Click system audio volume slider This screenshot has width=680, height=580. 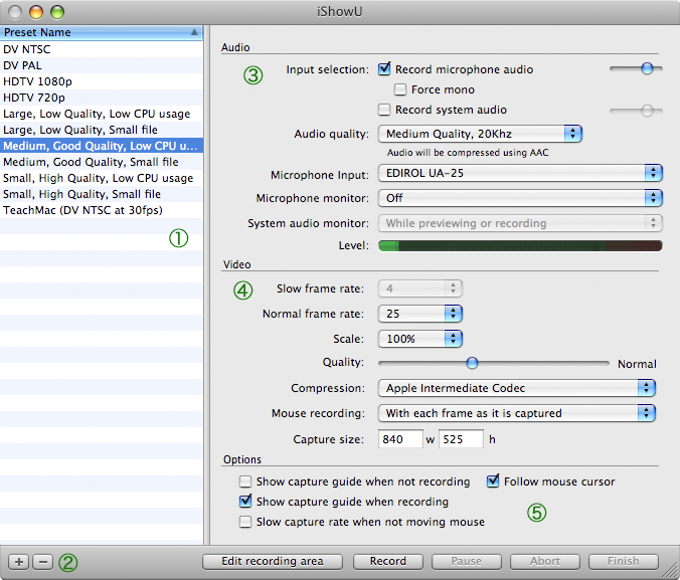coord(636,111)
